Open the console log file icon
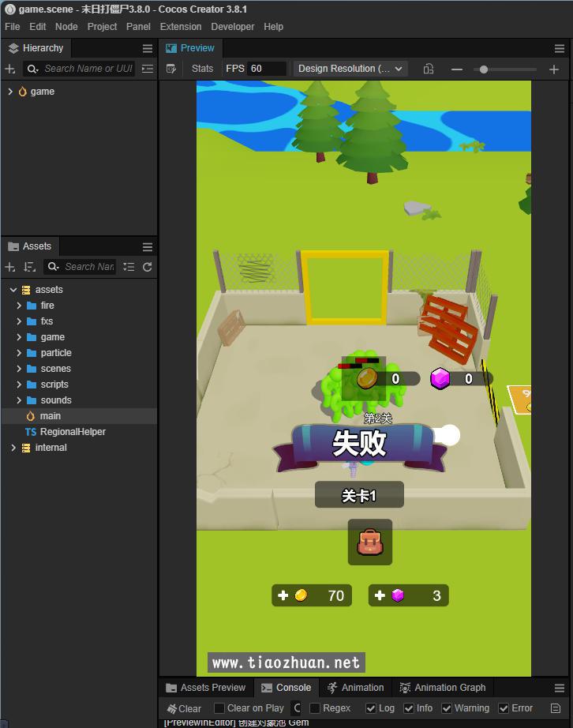573x728 pixels. (x=556, y=708)
